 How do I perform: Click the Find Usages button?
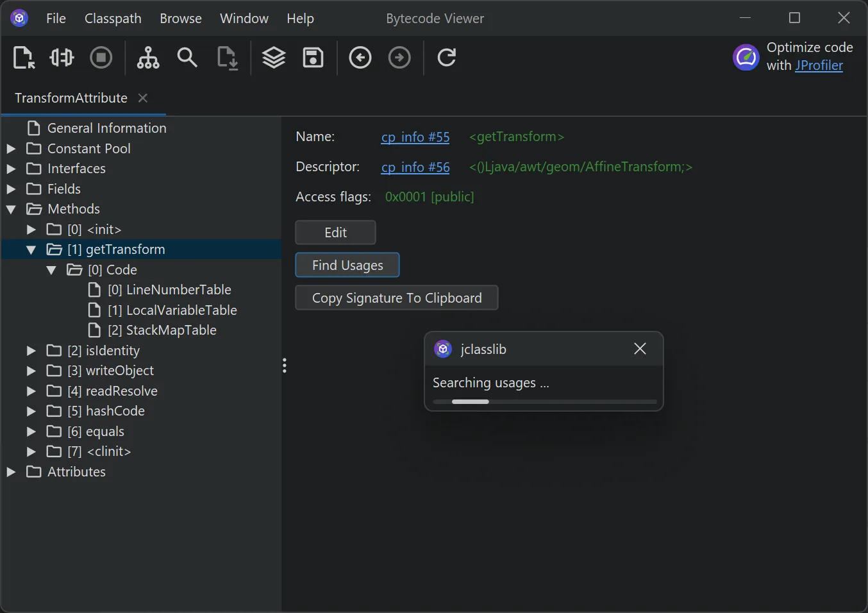[x=347, y=265]
